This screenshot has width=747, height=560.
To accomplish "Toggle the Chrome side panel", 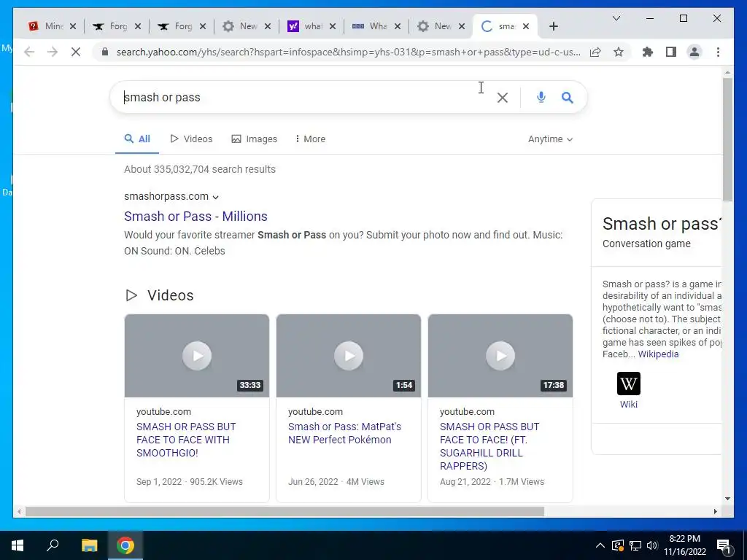I will [671, 52].
